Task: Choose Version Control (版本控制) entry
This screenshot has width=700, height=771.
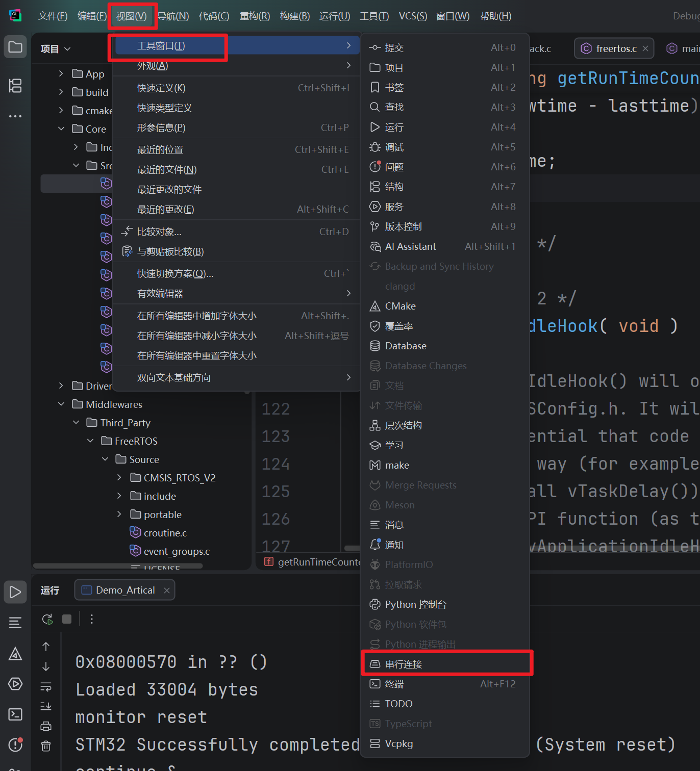Action: pyautogui.click(x=444, y=226)
